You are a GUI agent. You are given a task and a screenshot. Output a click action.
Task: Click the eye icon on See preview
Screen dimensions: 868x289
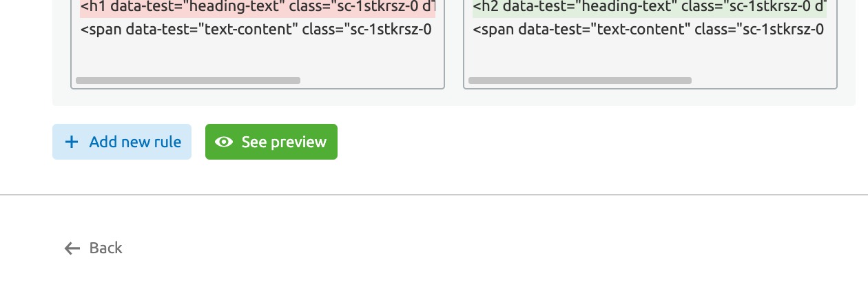pos(224,142)
